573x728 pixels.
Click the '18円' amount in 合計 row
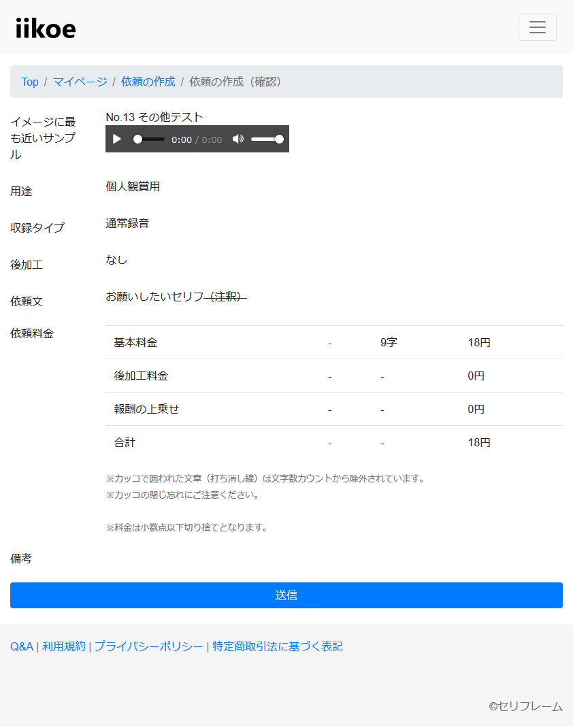(x=479, y=442)
